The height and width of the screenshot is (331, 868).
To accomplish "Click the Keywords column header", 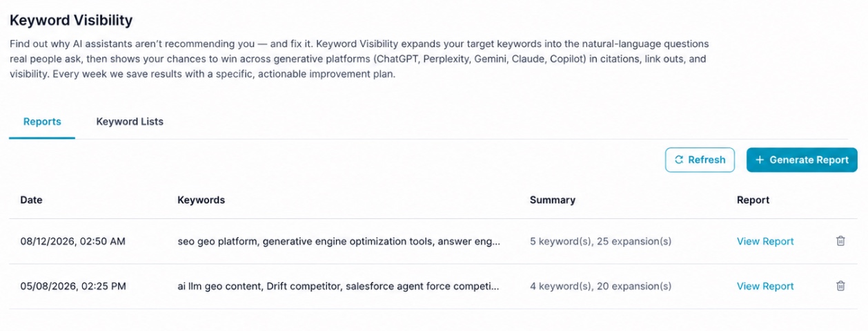I will 201,200.
